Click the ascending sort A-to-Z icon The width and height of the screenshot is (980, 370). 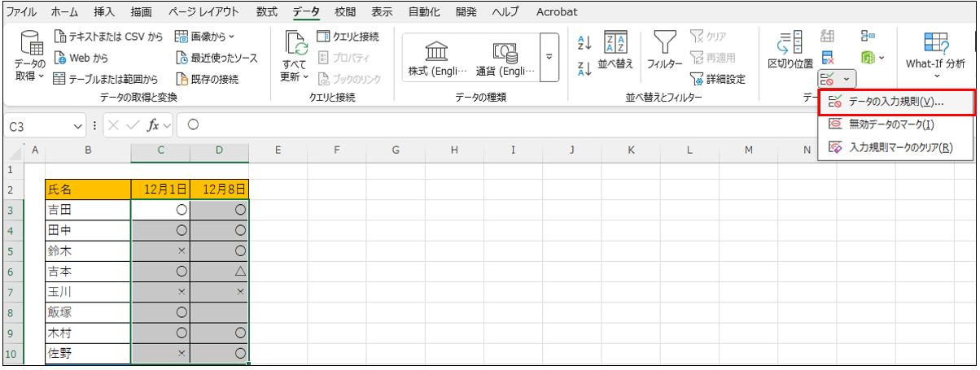pyautogui.click(x=584, y=43)
